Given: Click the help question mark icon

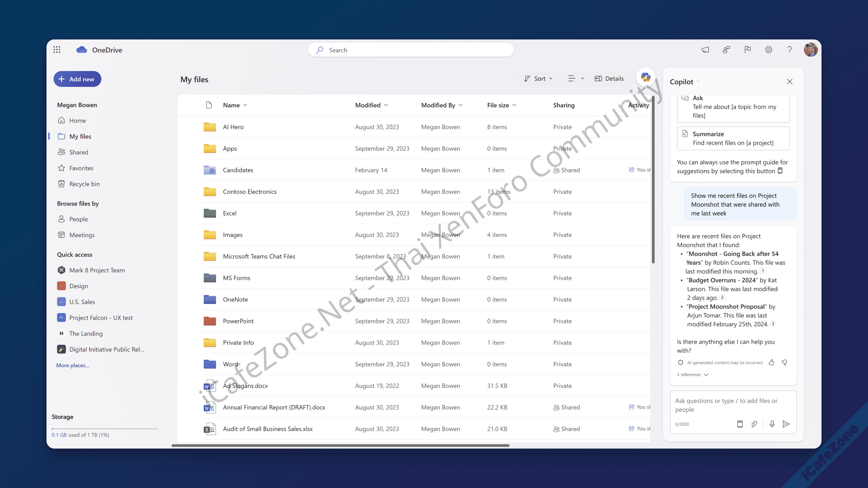Looking at the screenshot, I should [x=789, y=50].
